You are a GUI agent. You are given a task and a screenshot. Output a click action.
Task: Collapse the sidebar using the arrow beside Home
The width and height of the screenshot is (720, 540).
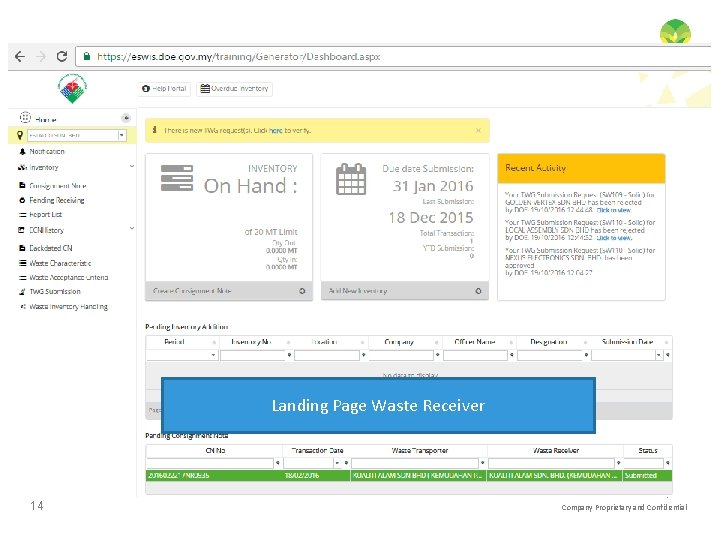coord(125,118)
